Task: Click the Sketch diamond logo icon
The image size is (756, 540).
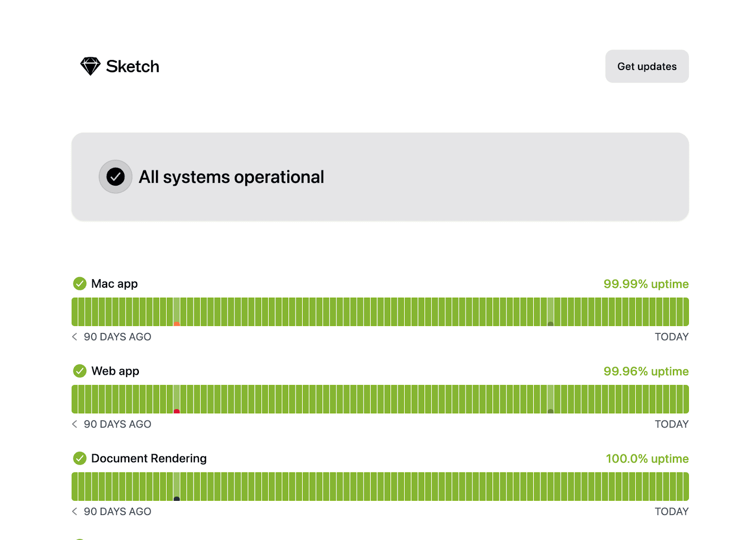Action: 90,67
